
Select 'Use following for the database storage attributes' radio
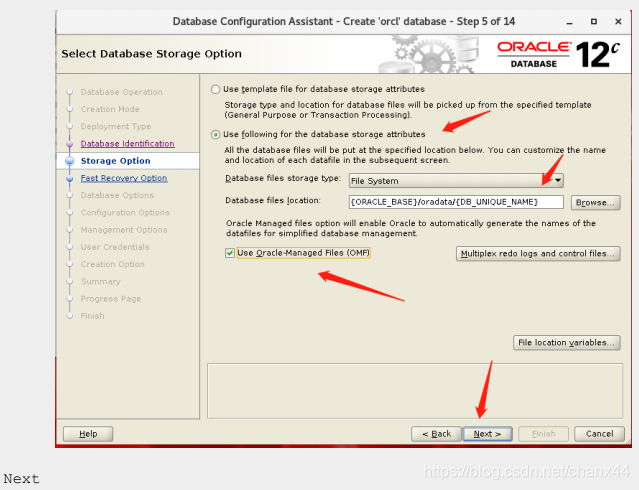coord(216,135)
